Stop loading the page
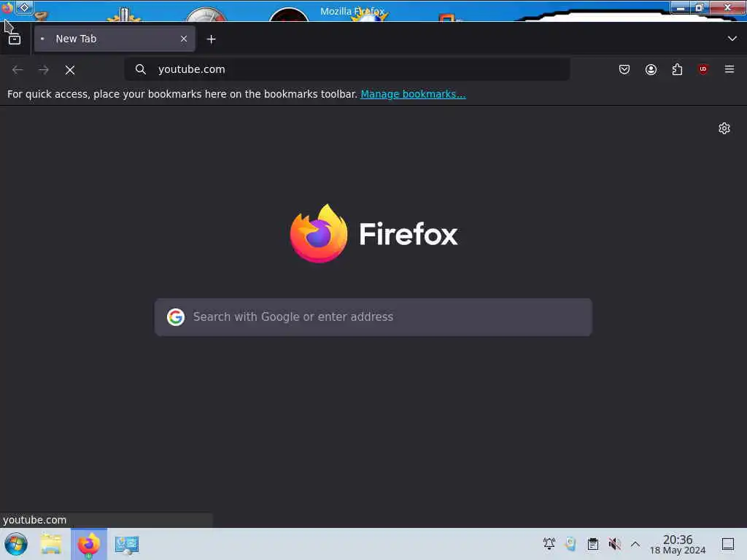 click(x=70, y=70)
